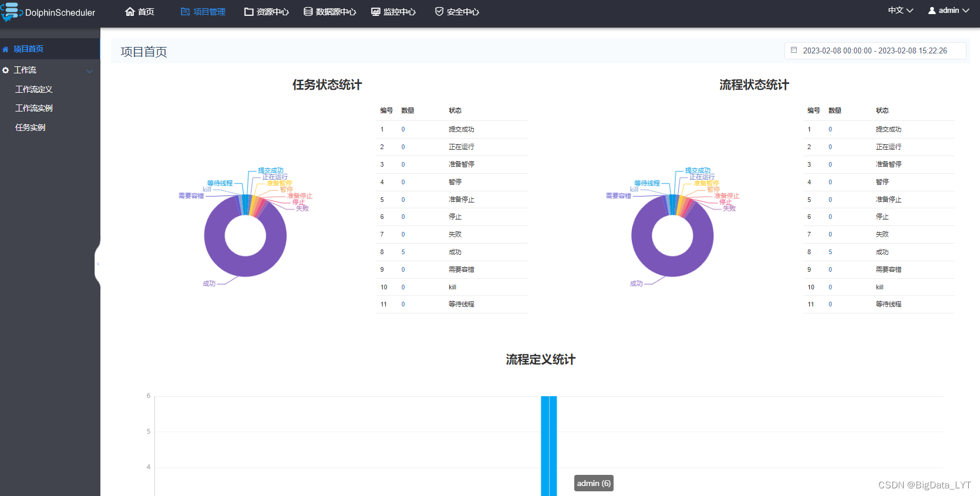
Task: Click the calendar icon in date range
Action: tap(794, 50)
